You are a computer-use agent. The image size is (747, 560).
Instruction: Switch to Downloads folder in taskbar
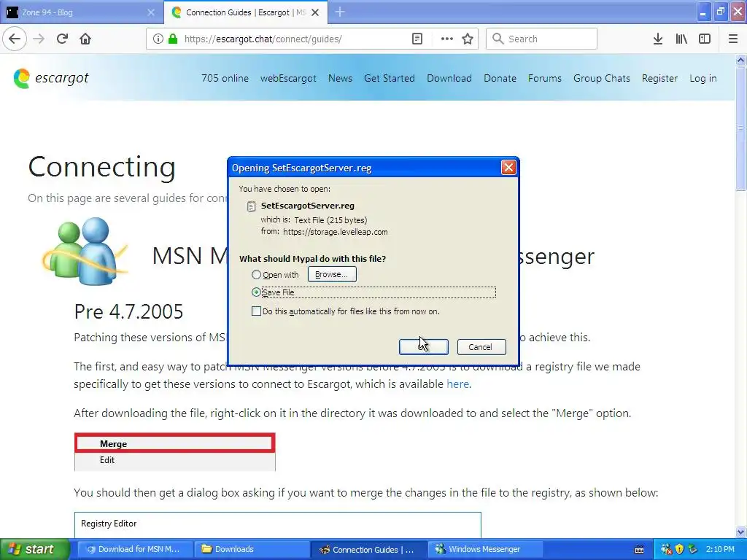click(x=251, y=549)
